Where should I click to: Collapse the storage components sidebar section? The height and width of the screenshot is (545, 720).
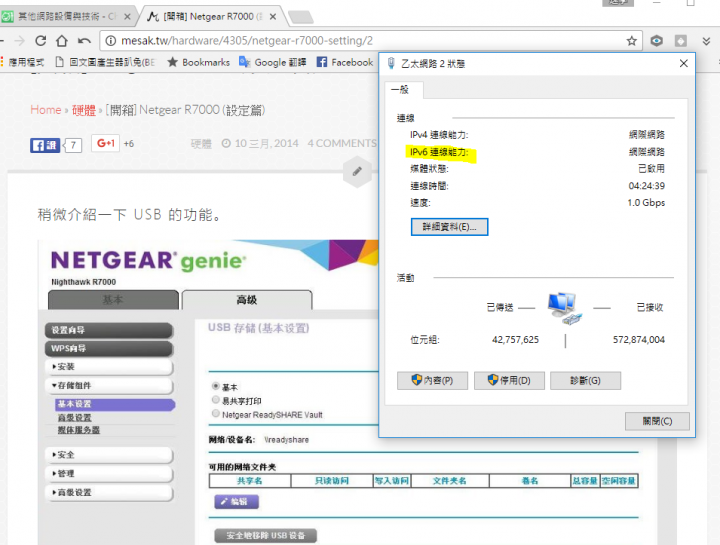109,385
